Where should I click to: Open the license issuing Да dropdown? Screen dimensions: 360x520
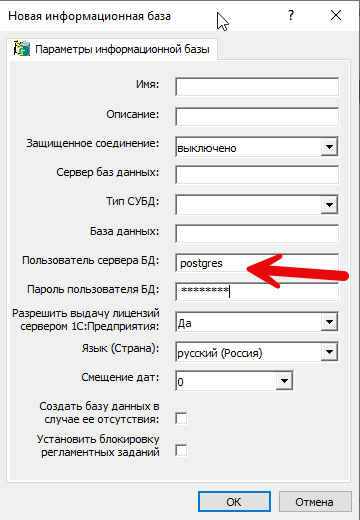[x=329, y=322]
